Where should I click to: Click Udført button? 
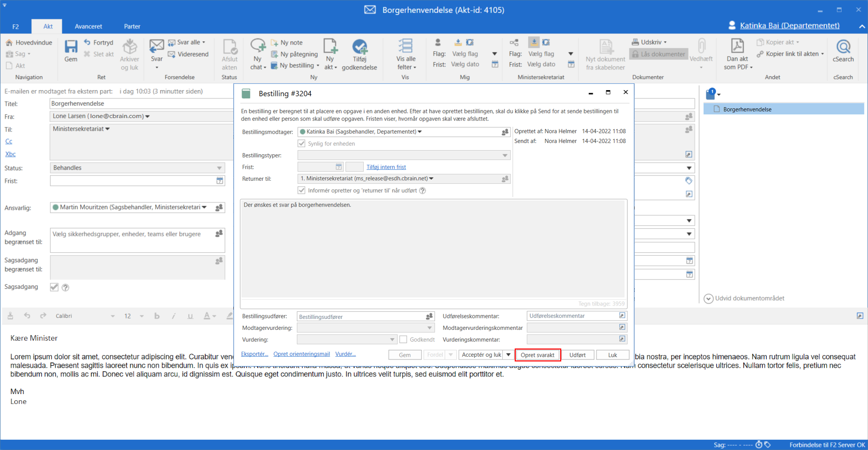[x=577, y=355]
